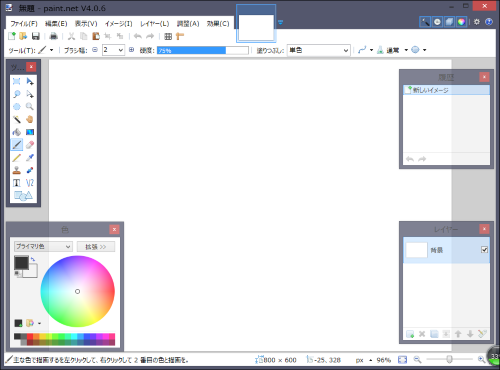500x370 pixels.
Task: Choose the Magic Wand tool
Action: [x=17, y=119]
